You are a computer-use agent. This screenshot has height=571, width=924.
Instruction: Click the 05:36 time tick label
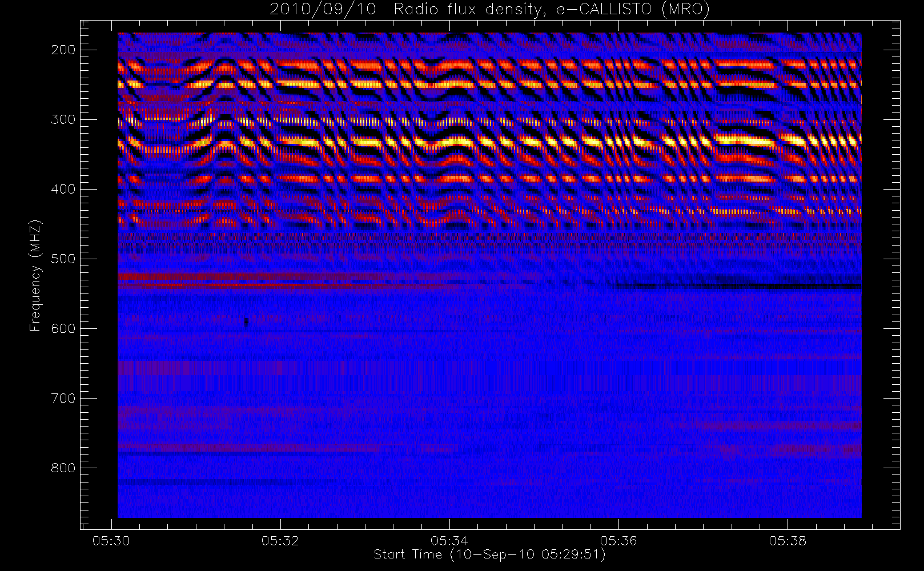click(x=618, y=541)
